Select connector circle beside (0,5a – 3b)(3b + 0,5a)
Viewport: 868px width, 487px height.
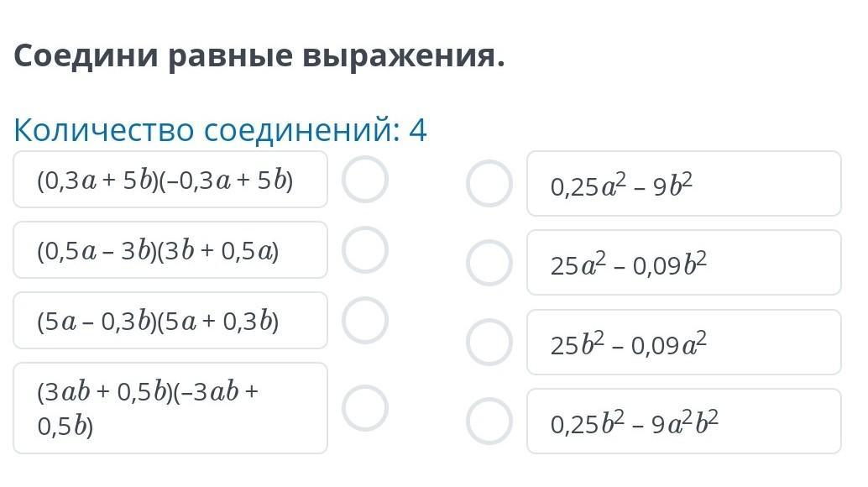click(x=365, y=250)
